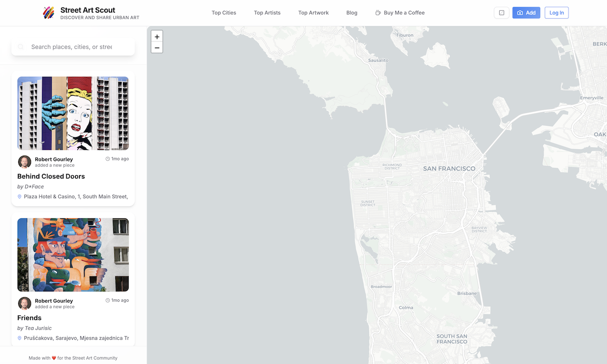607x364 pixels.
Task: Open the Top Artists page
Action: coord(267,13)
